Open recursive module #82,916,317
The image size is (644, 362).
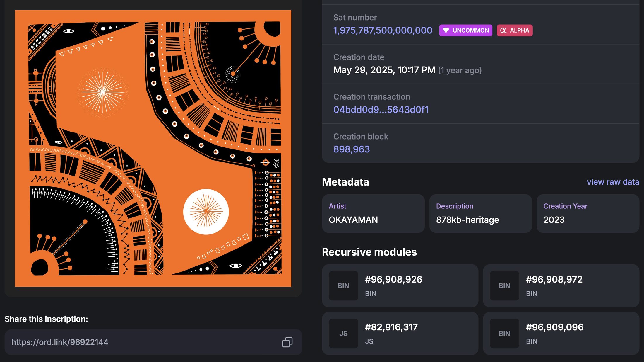pyautogui.click(x=400, y=333)
